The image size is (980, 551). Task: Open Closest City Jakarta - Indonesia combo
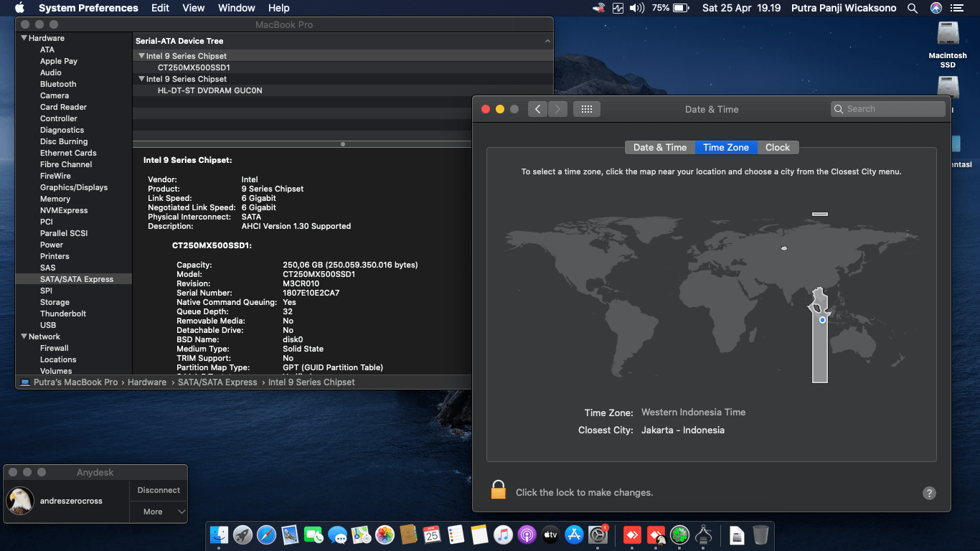pyautogui.click(x=683, y=430)
